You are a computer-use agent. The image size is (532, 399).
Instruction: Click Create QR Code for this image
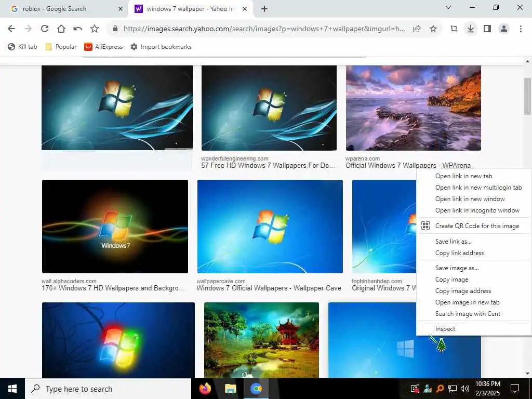474,226
